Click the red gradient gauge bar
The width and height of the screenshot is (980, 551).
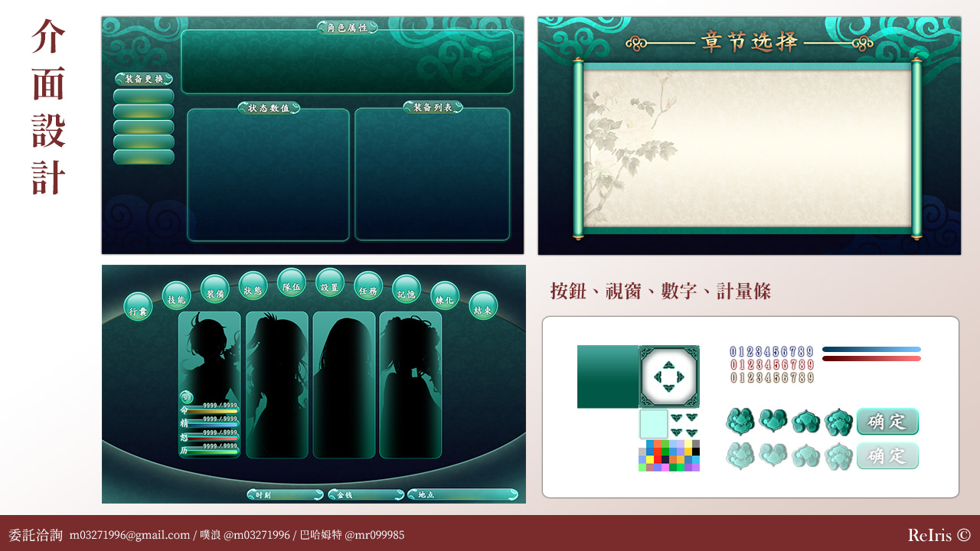[x=871, y=359]
